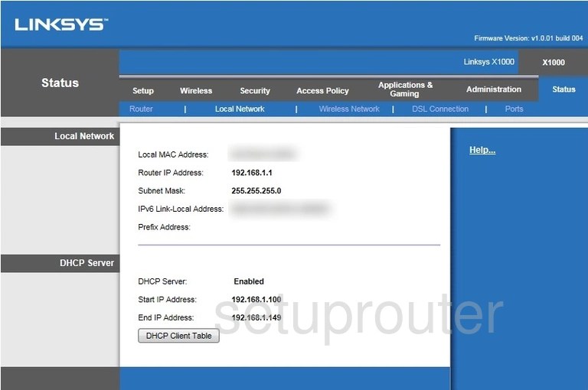Click the Linksys logo

(61, 25)
